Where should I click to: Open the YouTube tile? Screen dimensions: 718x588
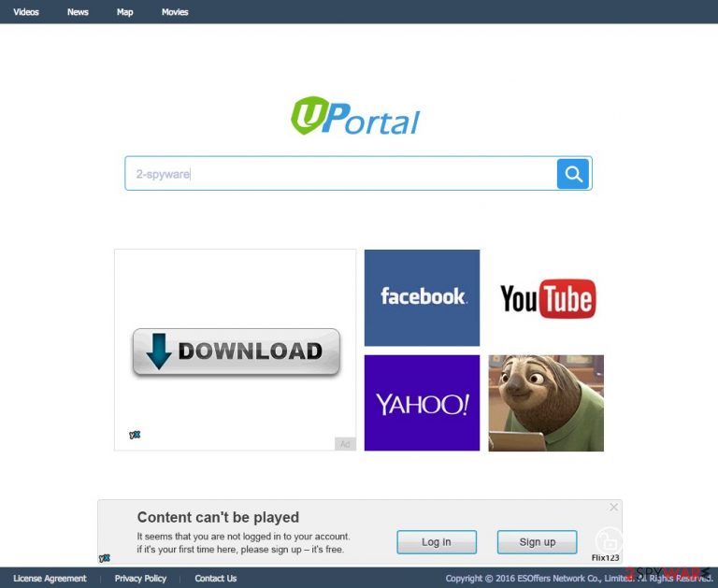click(x=548, y=298)
